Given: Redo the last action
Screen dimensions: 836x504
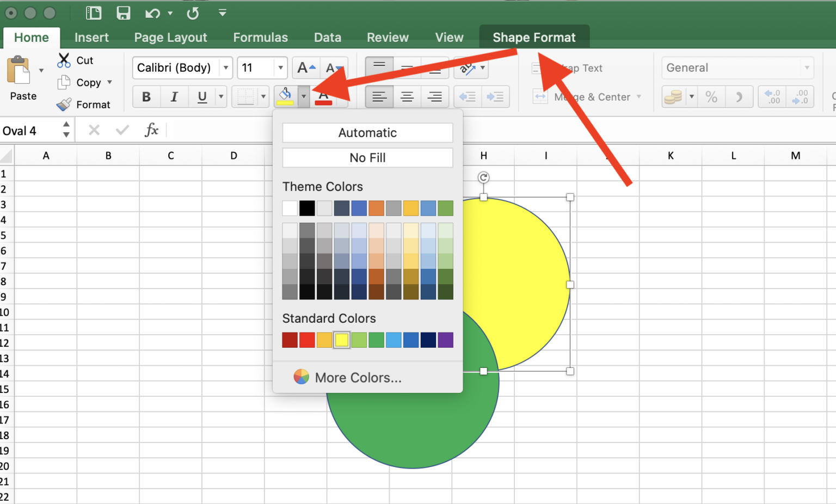Looking at the screenshot, I should 193,13.
